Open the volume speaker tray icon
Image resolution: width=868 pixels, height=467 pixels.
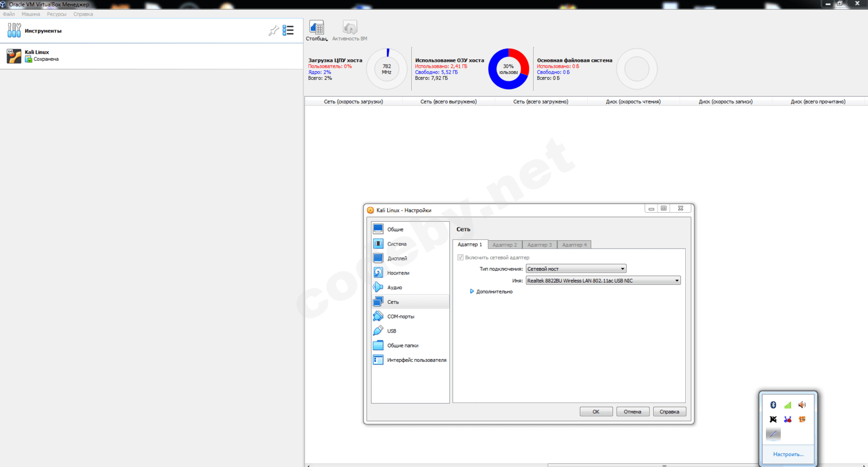coord(802,405)
